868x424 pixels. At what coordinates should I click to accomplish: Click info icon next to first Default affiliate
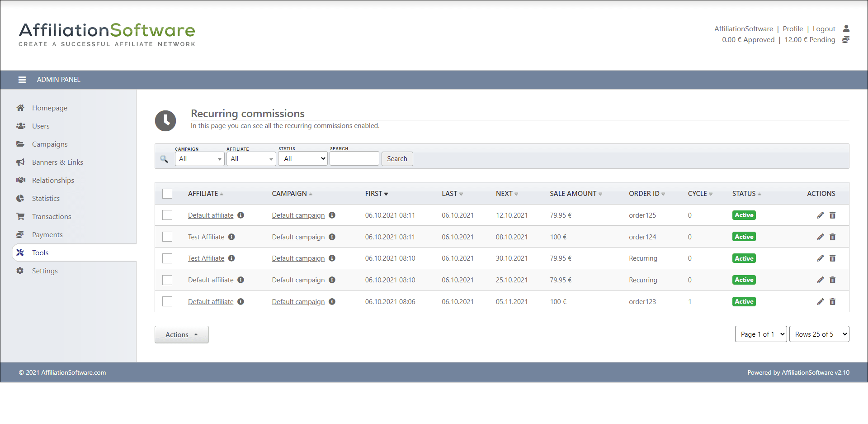pyautogui.click(x=241, y=215)
